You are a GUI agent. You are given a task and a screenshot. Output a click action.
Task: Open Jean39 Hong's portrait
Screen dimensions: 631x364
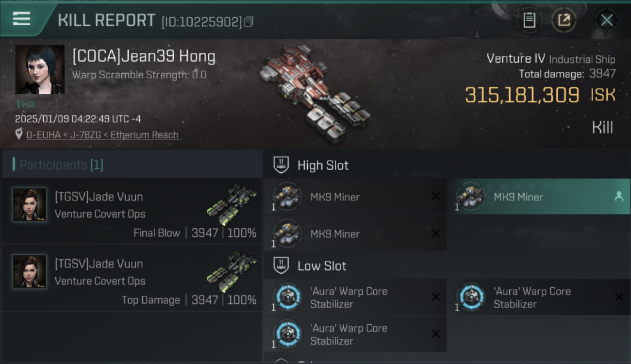[x=40, y=70]
